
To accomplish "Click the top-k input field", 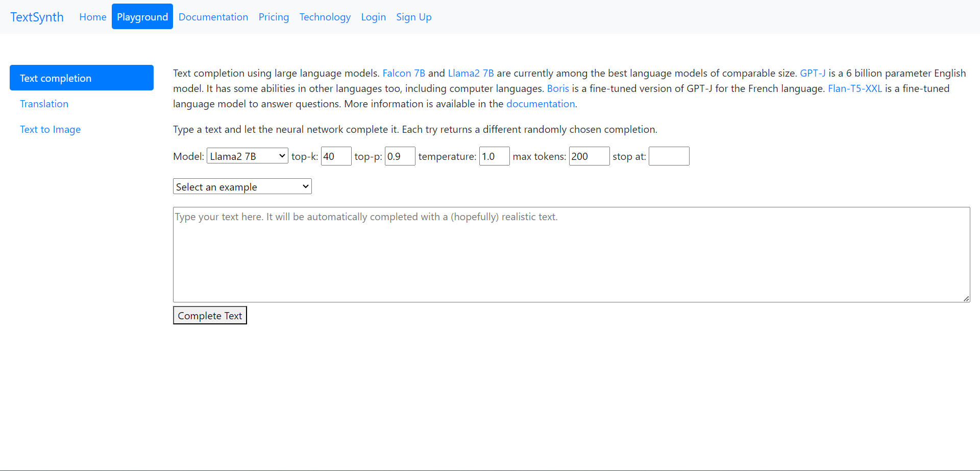I will [x=336, y=156].
